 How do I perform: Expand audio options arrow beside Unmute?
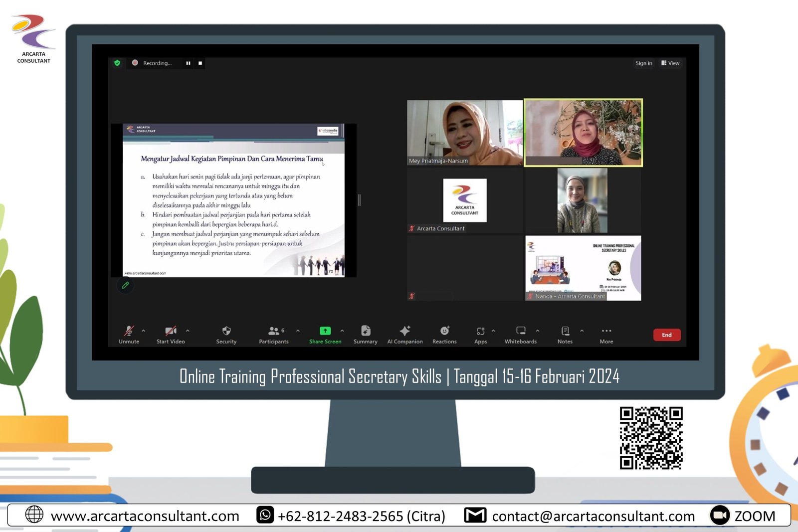144,331
